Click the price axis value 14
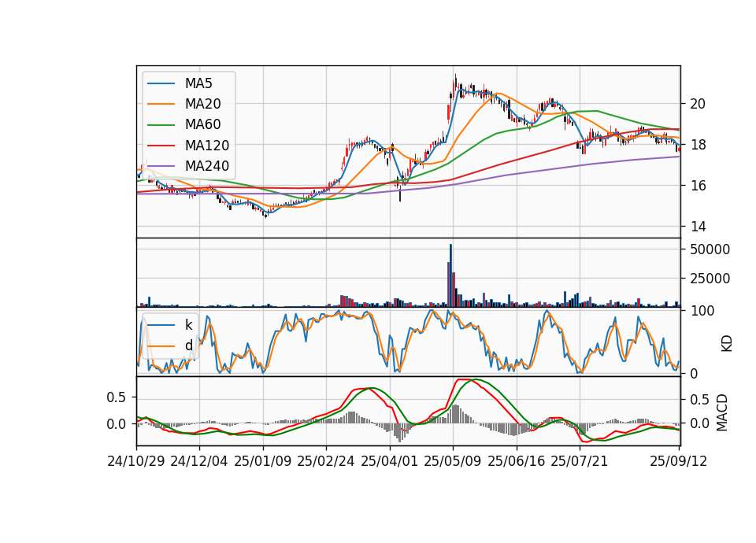Image resolution: width=756 pixels, height=543 pixels. (x=698, y=227)
